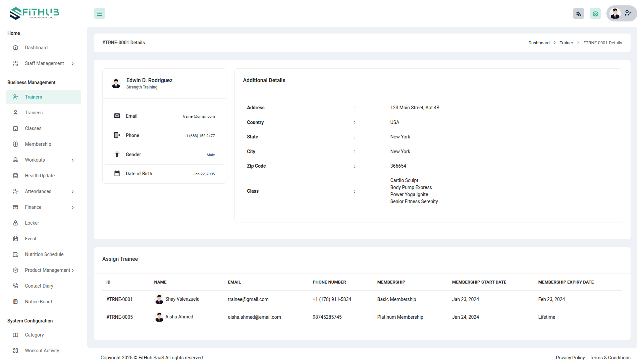Click the FitHub logo
Image resolution: width=644 pixels, height=362 pixels.
tap(35, 13)
